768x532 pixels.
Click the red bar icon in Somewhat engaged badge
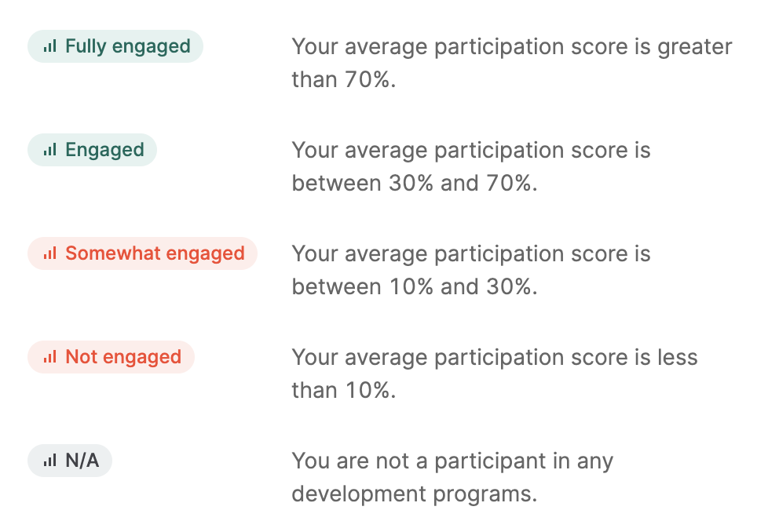pos(50,253)
